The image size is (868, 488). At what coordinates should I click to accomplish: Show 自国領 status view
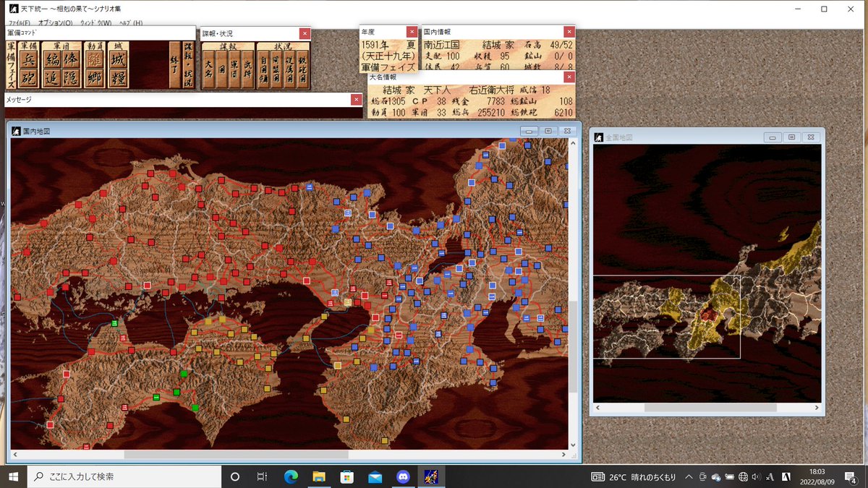[x=264, y=70]
